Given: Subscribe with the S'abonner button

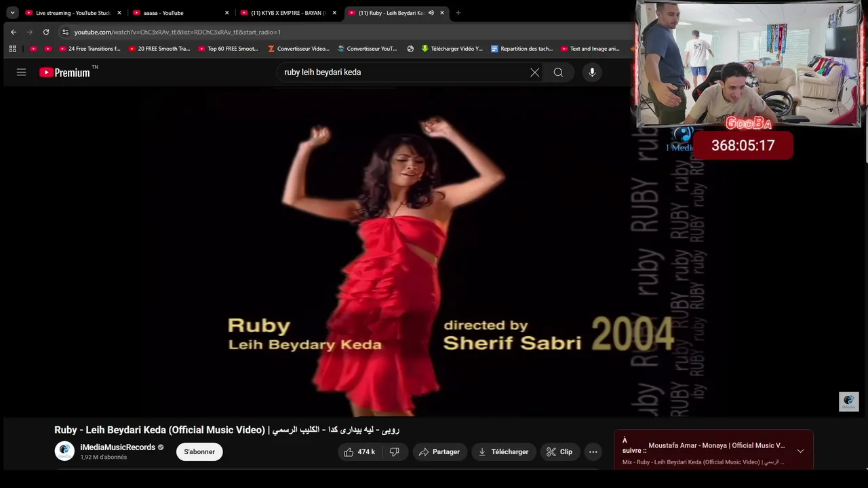Looking at the screenshot, I should [199, 451].
